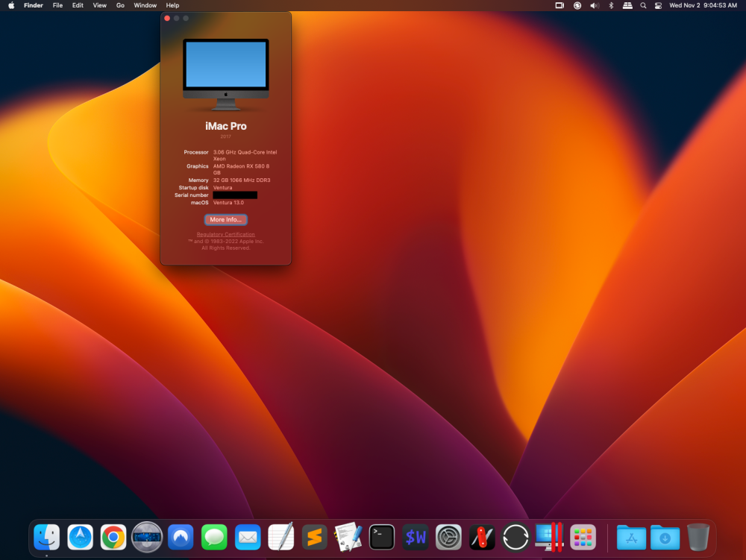
Task: Click the More Info... button
Action: (226, 220)
